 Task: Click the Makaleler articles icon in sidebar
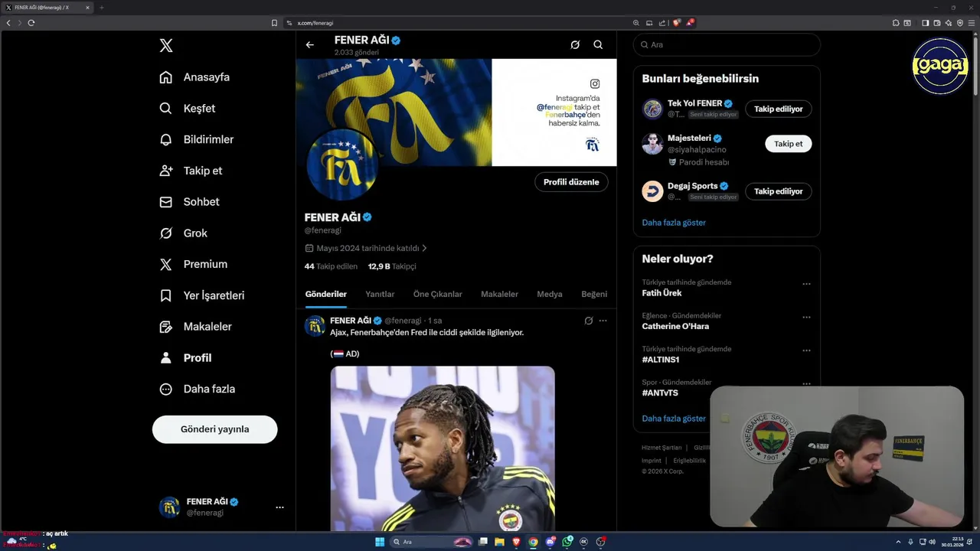[x=166, y=327]
